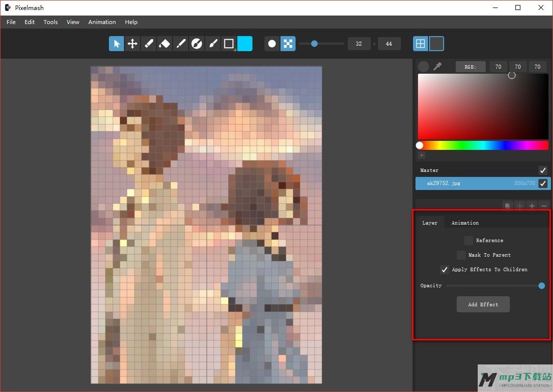
Task: Click the rainbow hue slider handle
Action: point(420,145)
